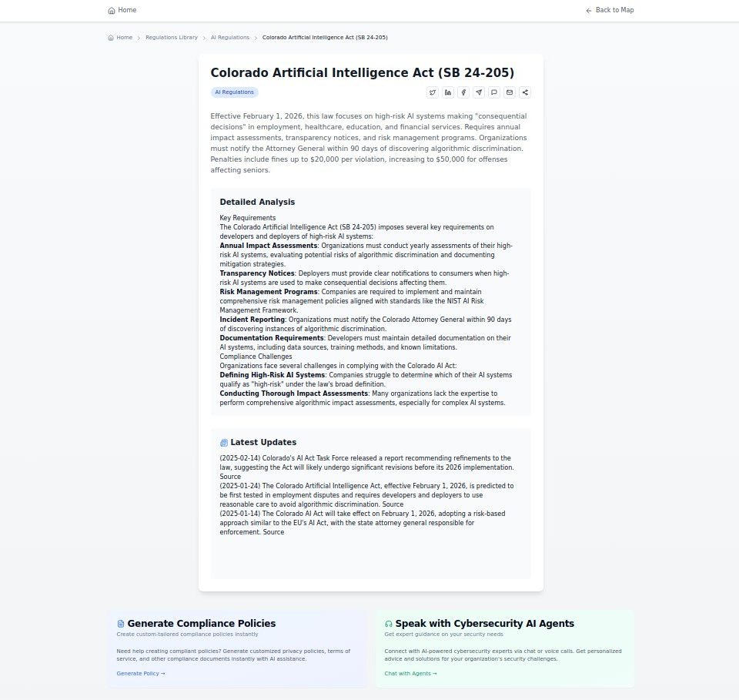Image resolution: width=739 pixels, height=700 pixels.
Task: Share this regulation on Twitter
Action: point(433,92)
